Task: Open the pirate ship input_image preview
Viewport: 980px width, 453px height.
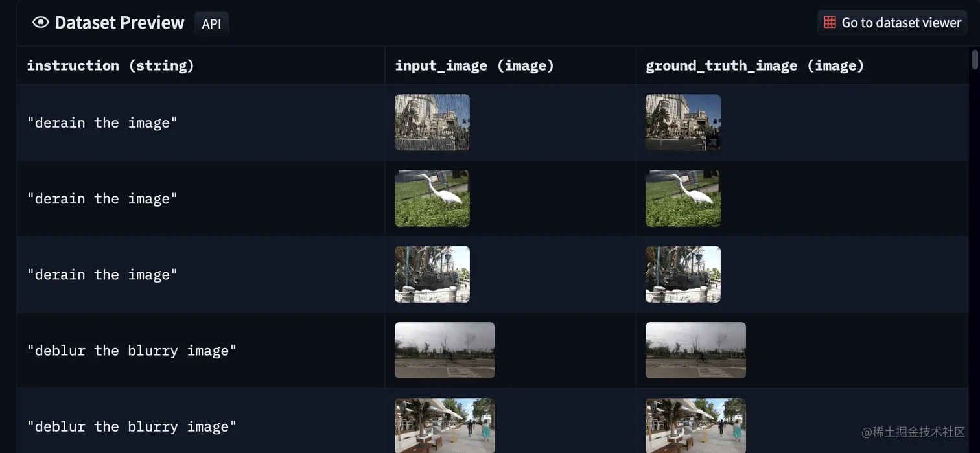Action: [x=432, y=273]
